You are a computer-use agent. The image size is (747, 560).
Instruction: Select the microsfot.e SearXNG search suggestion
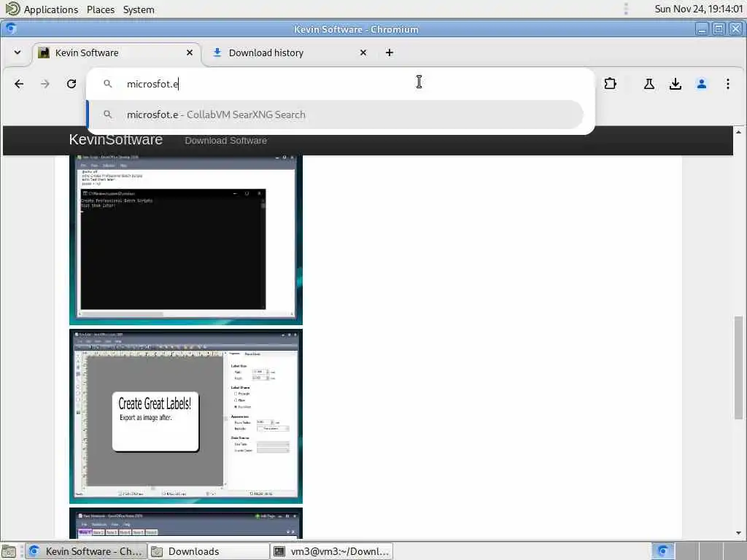coord(336,114)
